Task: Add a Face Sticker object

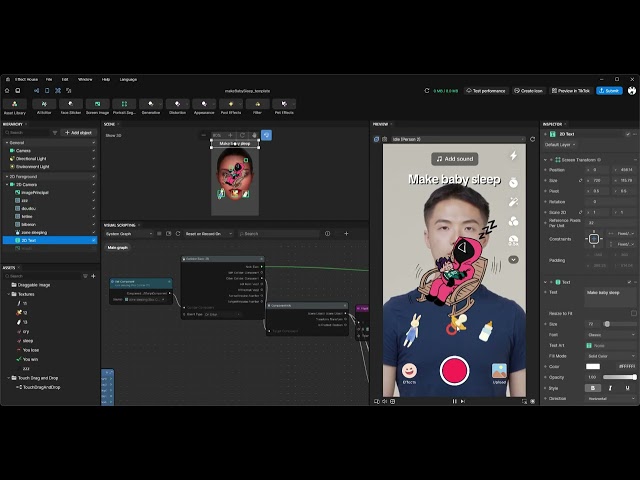Action: pos(71,107)
